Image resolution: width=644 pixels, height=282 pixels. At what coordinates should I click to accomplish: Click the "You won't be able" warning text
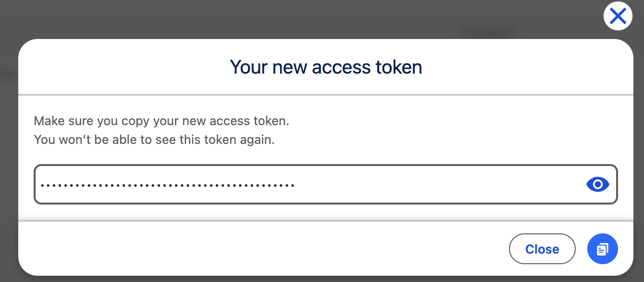(x=154, y=140)
